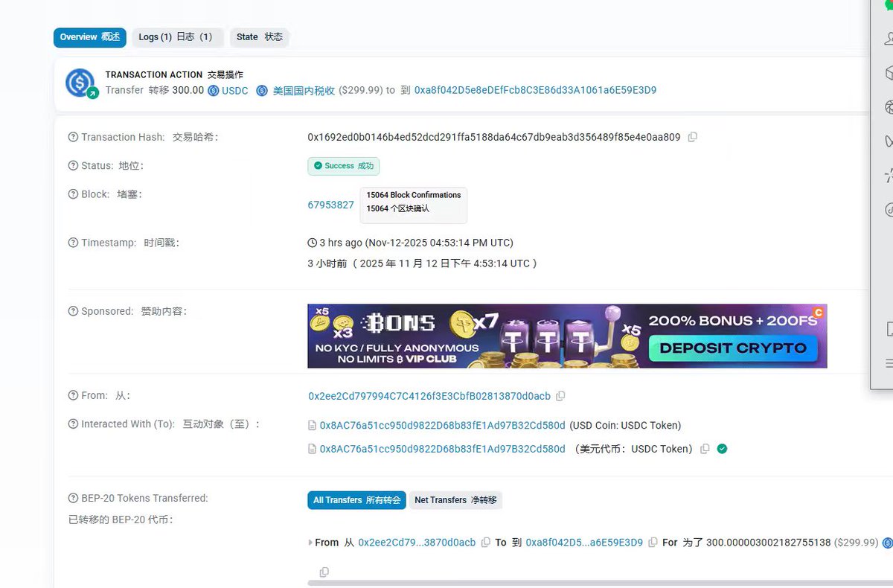Click the clock icon beside the timestamp

click(x=312, y=243)
